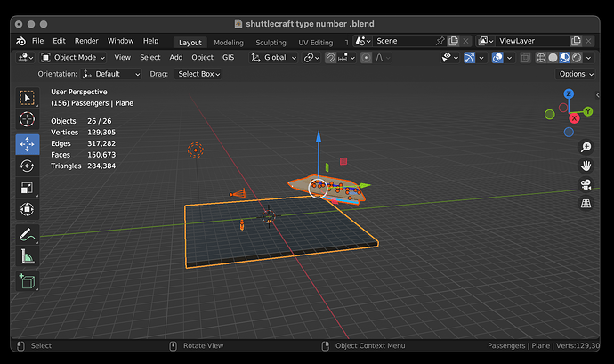Screen dimensions: 614x364
Task: Select the Cursor tool
Action: pos(27,119)
